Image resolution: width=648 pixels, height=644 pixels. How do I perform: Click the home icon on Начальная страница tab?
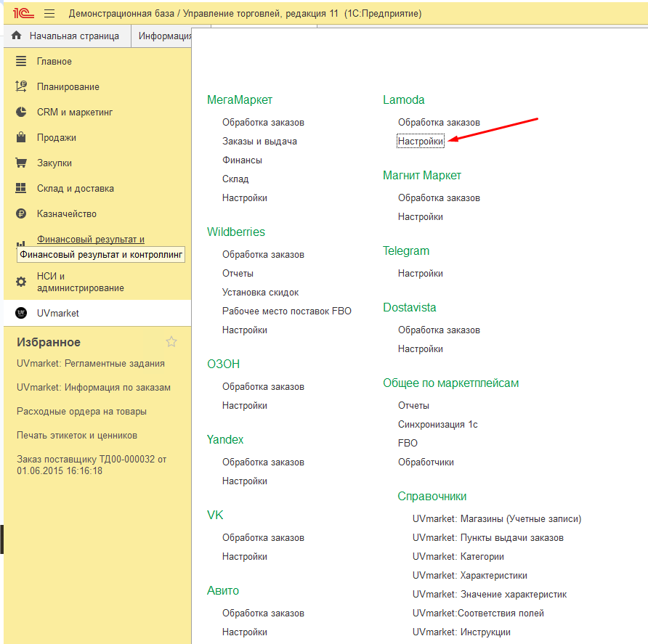coord(17,36)
